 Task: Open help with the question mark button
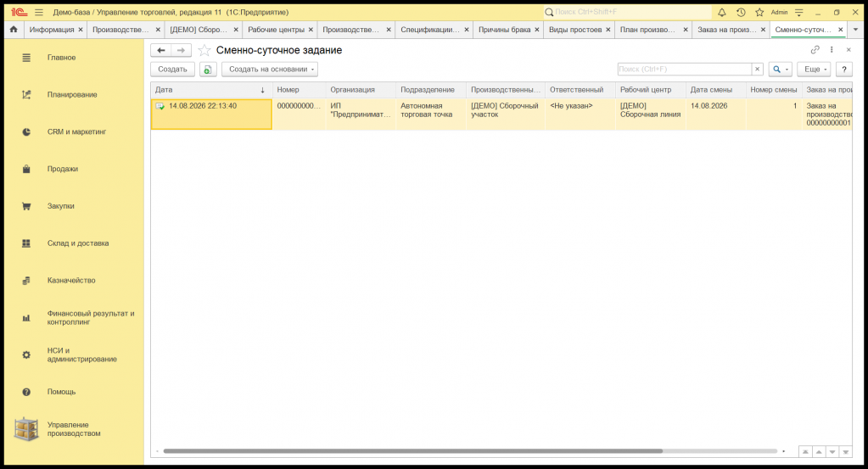(x=843, y=70)
